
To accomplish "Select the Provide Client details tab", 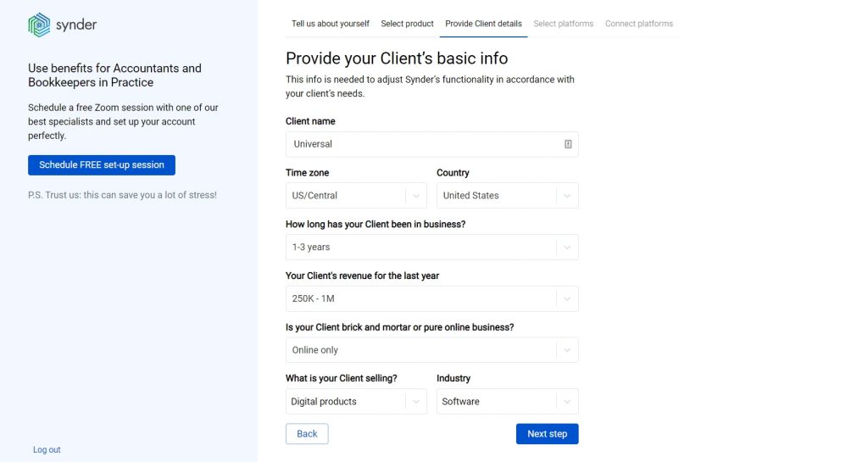I will 483,24.
